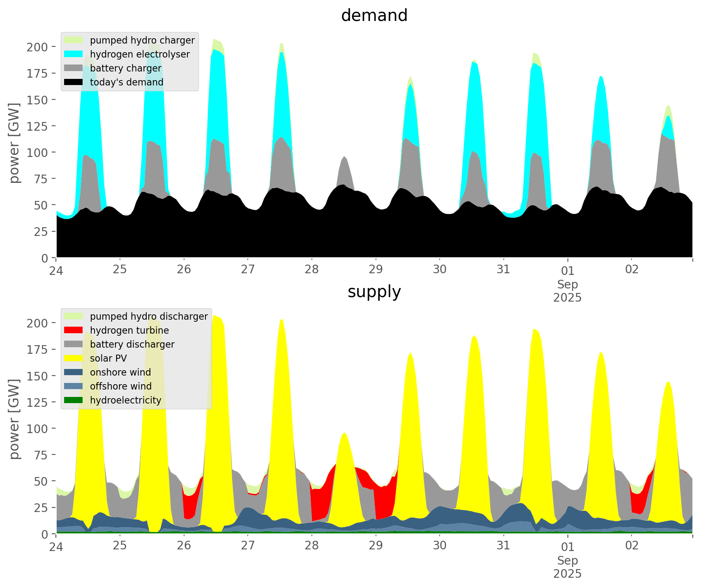Click the green hydroelectricity legend swatch
This screenshot has height=588, width=701.
74,400
